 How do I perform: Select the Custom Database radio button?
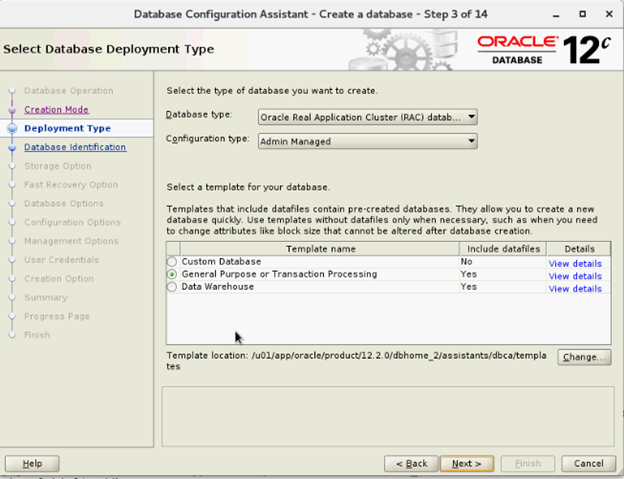pos(172,262)
